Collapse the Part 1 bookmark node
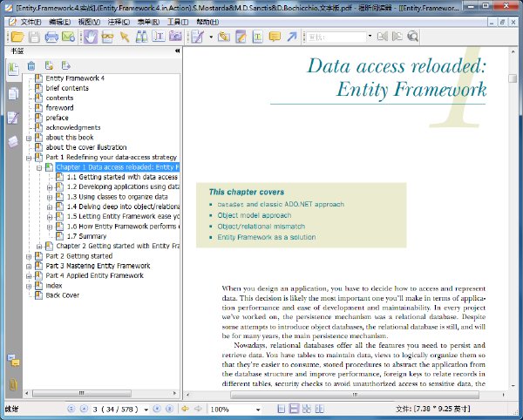Screen dimensions: 523x420 point(29,158)
